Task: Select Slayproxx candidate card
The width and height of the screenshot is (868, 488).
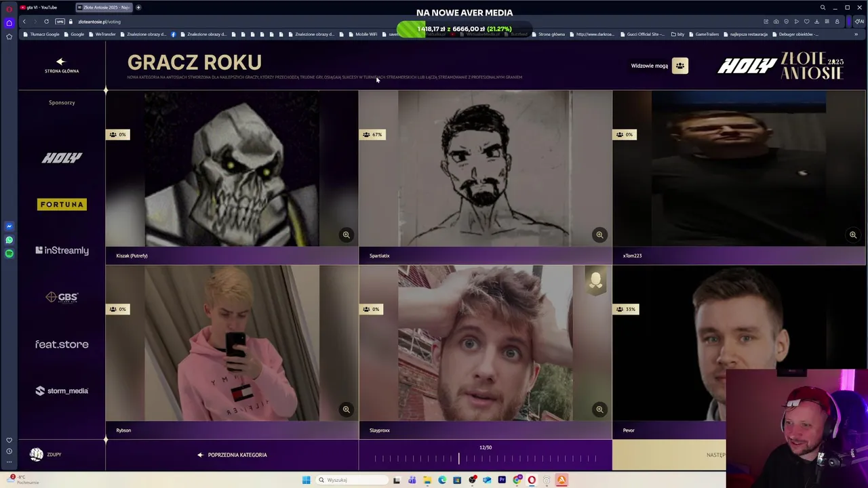Action: (486, 351)
